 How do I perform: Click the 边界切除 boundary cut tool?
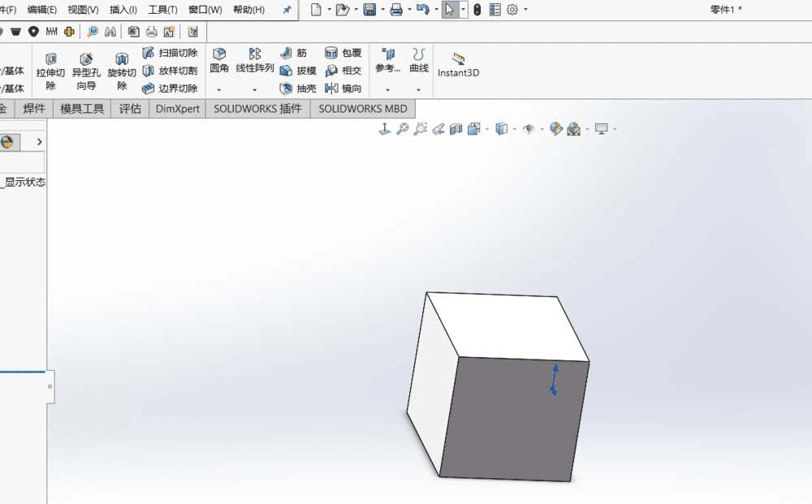[x=171, y=88]
